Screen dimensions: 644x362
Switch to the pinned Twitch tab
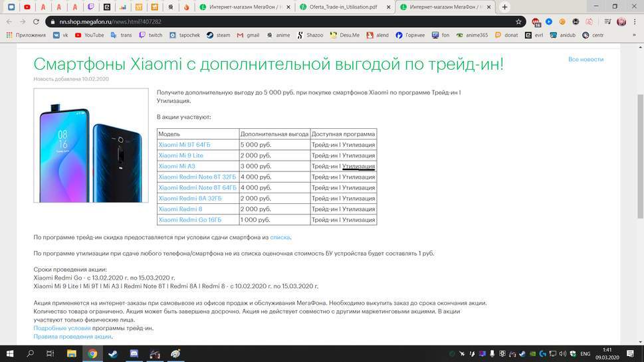91,7
